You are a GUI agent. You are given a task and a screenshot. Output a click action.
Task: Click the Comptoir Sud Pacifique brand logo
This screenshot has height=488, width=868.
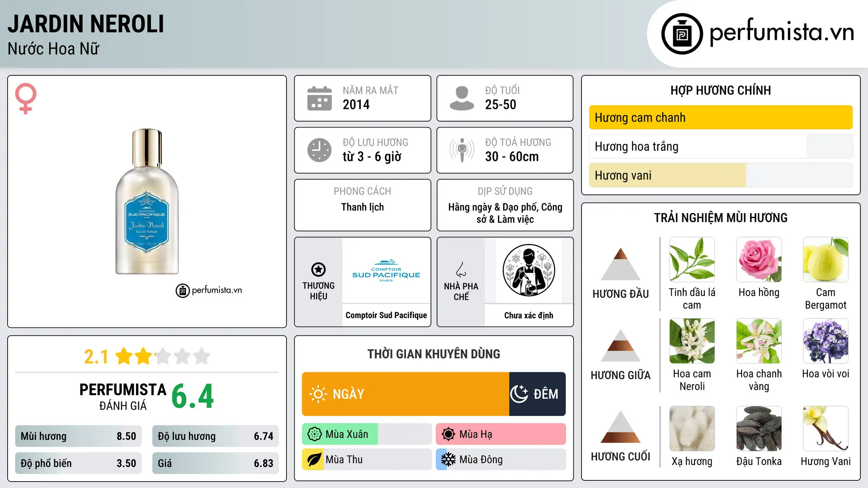click(x=386, y=271)
